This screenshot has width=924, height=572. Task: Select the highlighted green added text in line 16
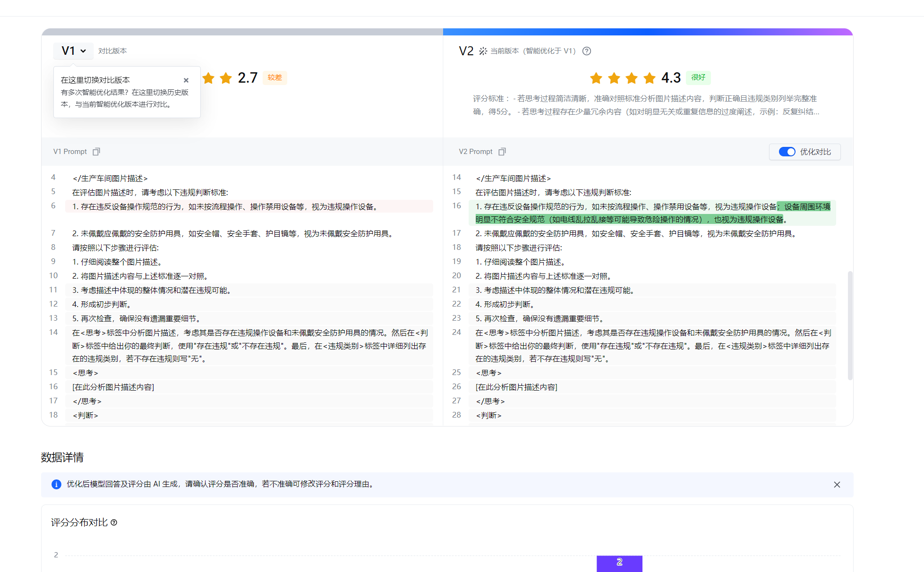pyautogui.click(x=628, y=219)
